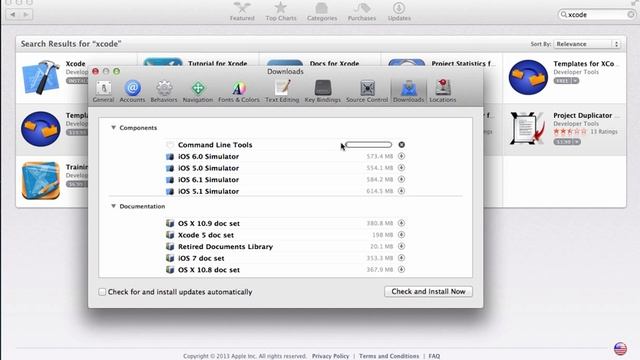Open the Xcode app icon in results
This screenshot has width=640, height=360.
click(40, 77)
